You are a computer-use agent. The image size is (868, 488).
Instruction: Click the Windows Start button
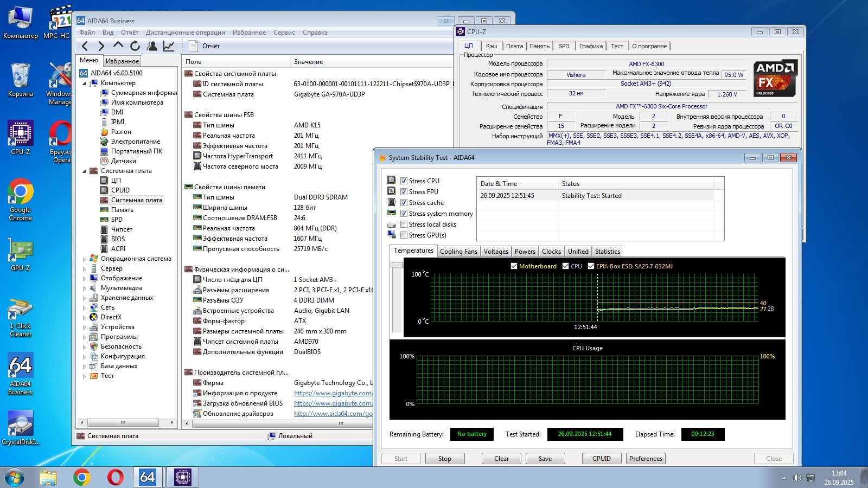pyautogui.click(x=15, y=477)
